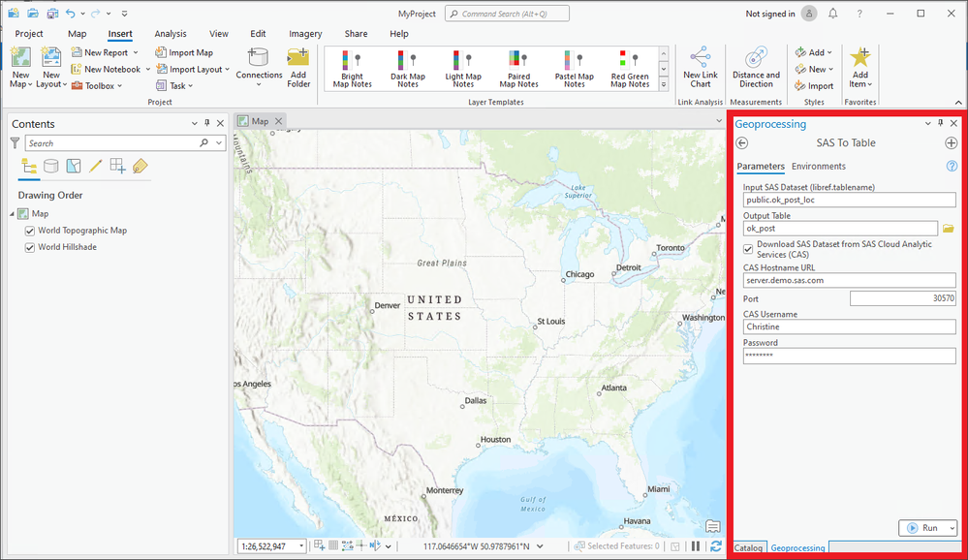Click the Port number field
968x560 pixels.
(902, 298)
